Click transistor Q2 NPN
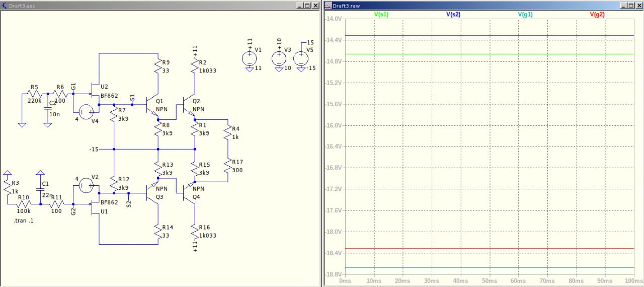 coord(190,106)
